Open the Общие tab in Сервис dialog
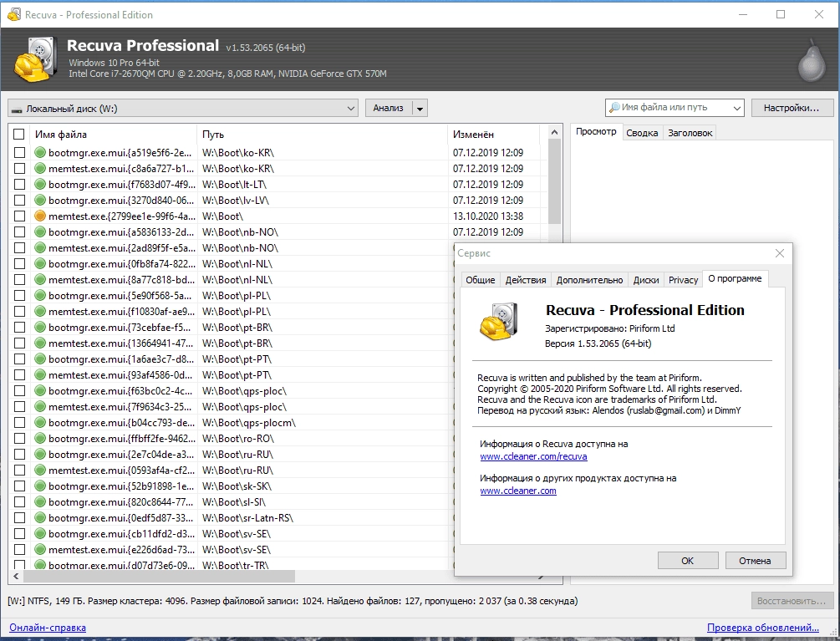840x641 pixels. point(480,279)
